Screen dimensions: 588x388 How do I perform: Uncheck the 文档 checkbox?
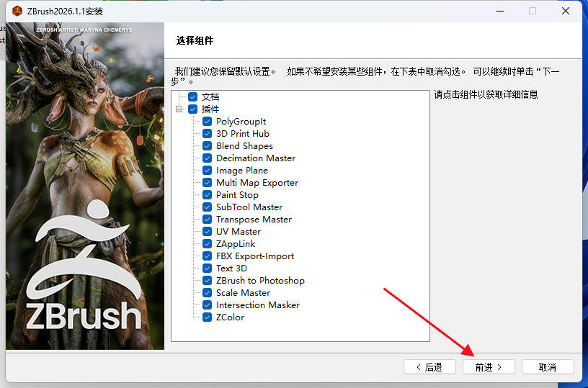click(x=192, y=97)
